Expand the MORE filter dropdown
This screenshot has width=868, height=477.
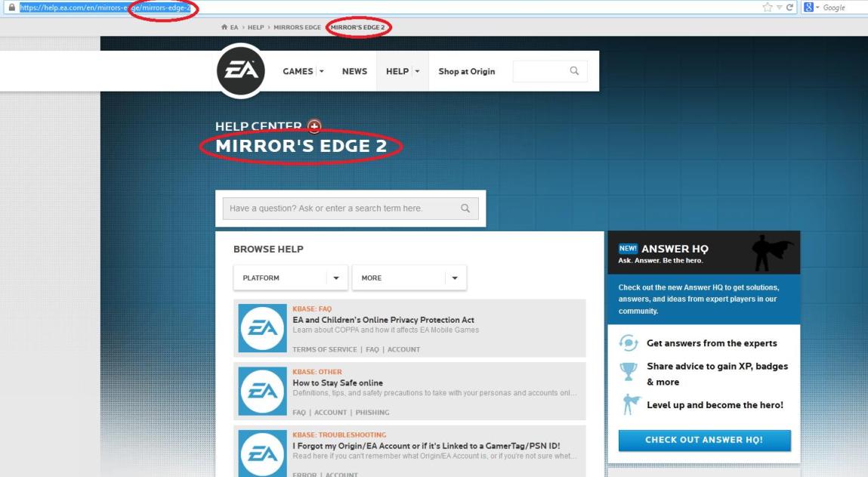click(x=409, y=278)
